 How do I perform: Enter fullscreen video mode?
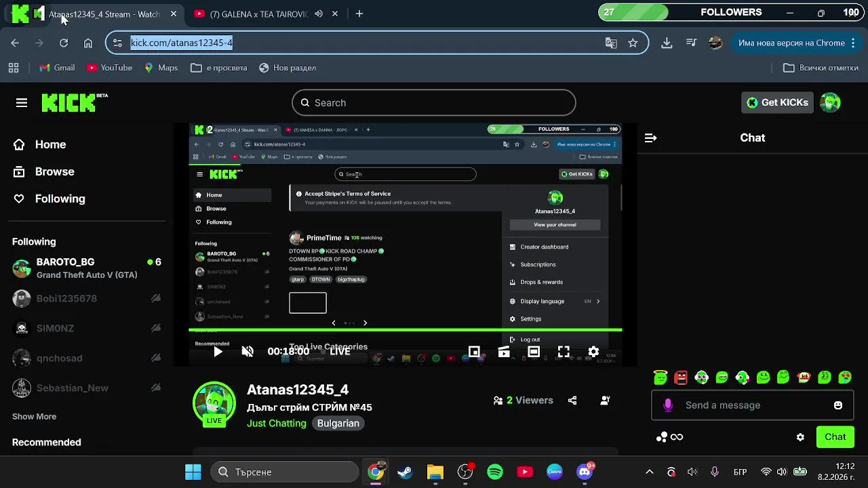[x=564, y=351]
